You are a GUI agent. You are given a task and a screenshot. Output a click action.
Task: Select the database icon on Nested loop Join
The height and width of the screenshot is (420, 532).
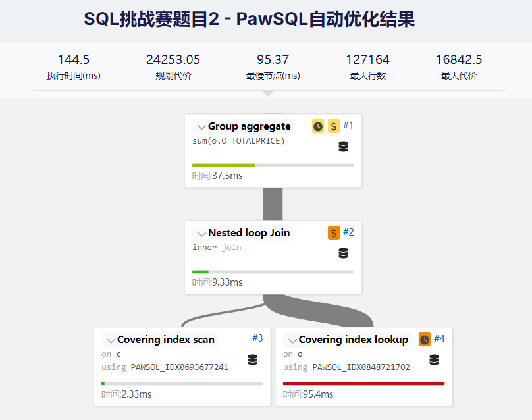pos(343,253)
